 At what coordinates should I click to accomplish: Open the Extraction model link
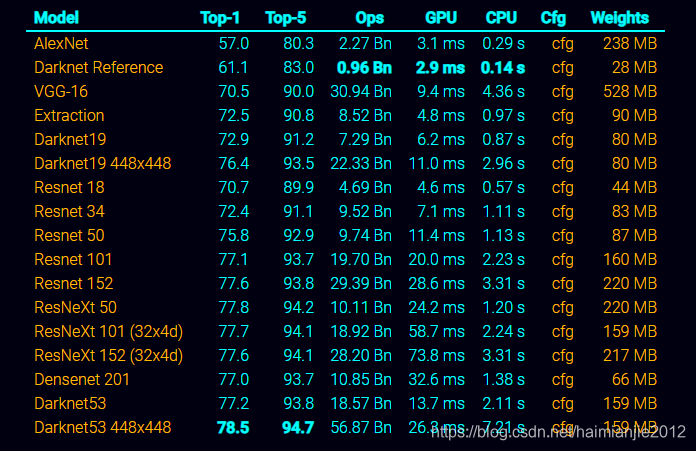(69, 115)
